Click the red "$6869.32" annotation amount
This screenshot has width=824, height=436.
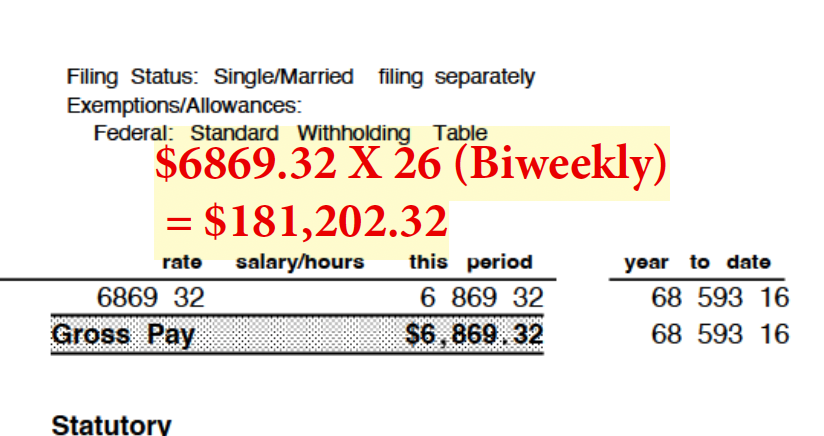[245, 167]
